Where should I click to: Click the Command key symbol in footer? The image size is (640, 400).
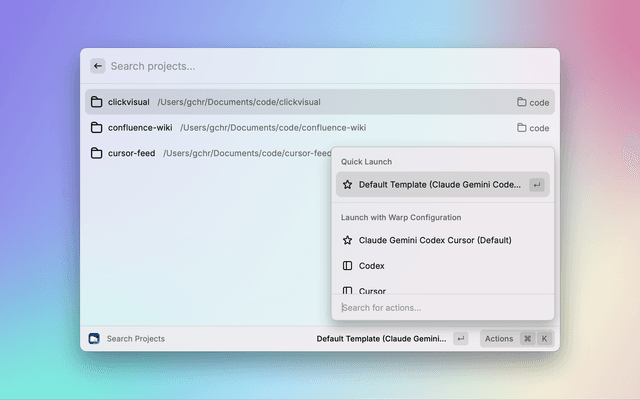click(x=527, y=339)
